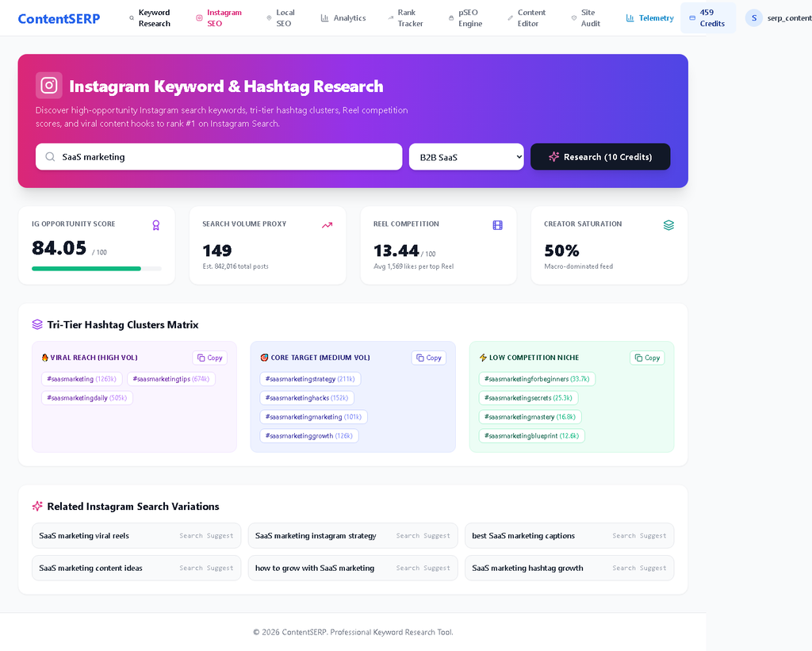812x651 pixels.
Task: Click the ContentSERP logo link
Action: coord(59,19)
